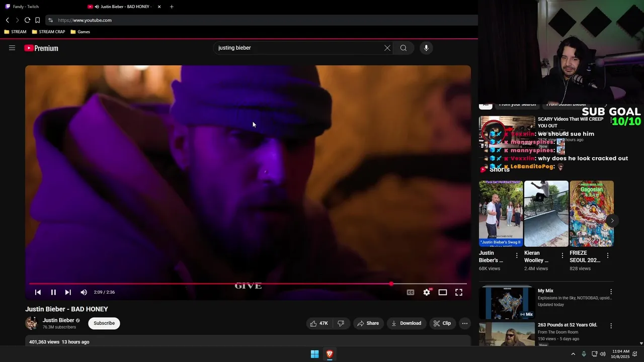Open taskbar microphone icon
The image size is (644, 362).
click(x=584, y=354)
